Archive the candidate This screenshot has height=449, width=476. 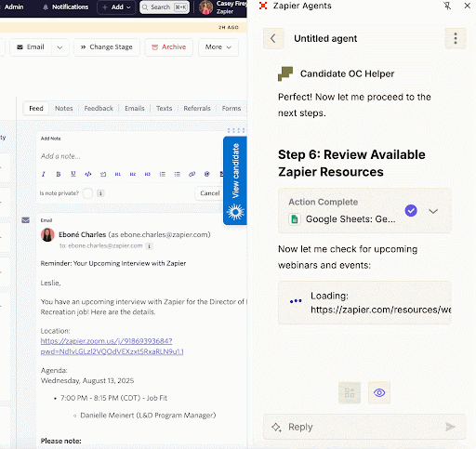(x=169, y=47)
